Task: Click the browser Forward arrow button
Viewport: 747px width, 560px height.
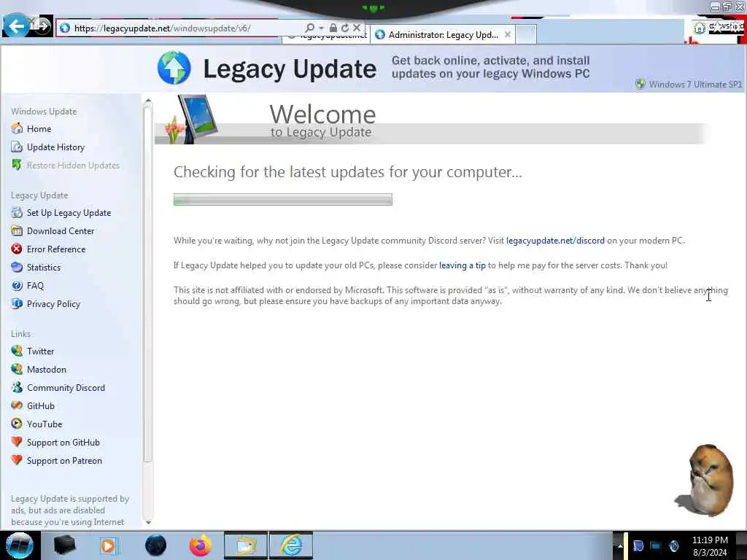Action: point(42,26)
